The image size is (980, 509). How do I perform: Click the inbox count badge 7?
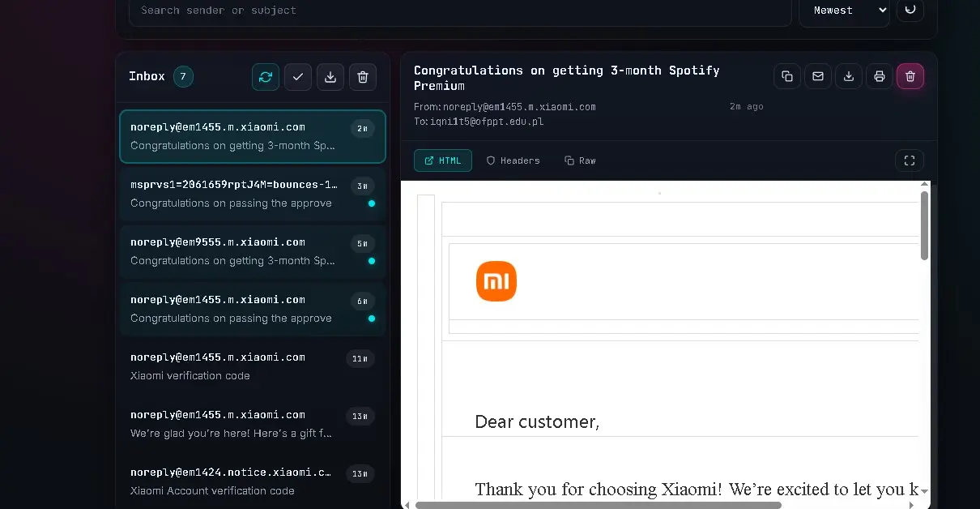[x=183, y=77]
